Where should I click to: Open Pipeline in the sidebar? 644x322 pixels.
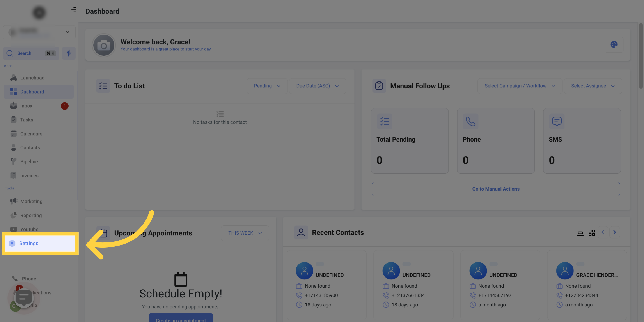39,161
